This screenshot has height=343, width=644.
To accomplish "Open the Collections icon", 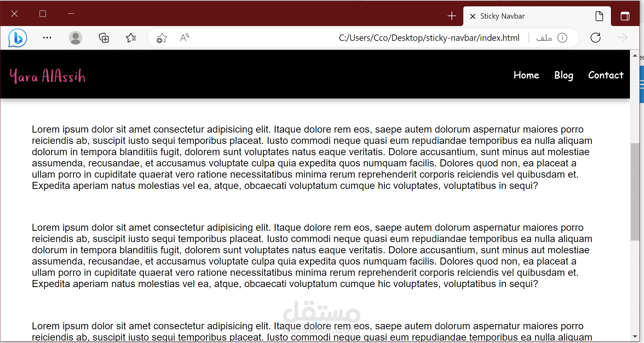I will 104,38.
